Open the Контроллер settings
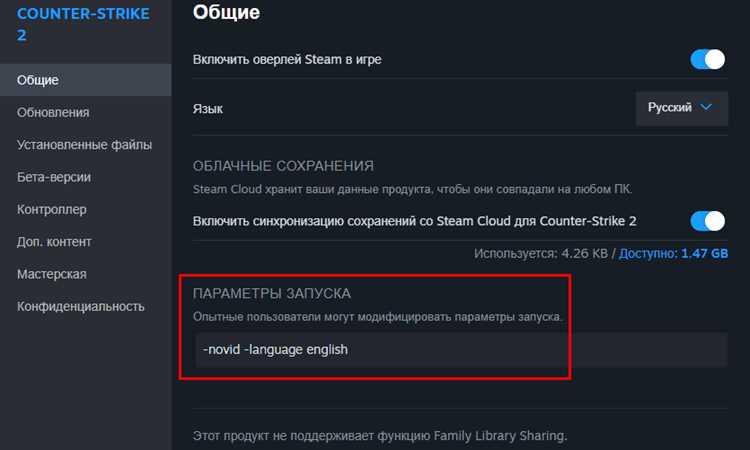Image resolution: width=750 pixels, height=450 pixels. pyautogui.click(x=52, y=209)
